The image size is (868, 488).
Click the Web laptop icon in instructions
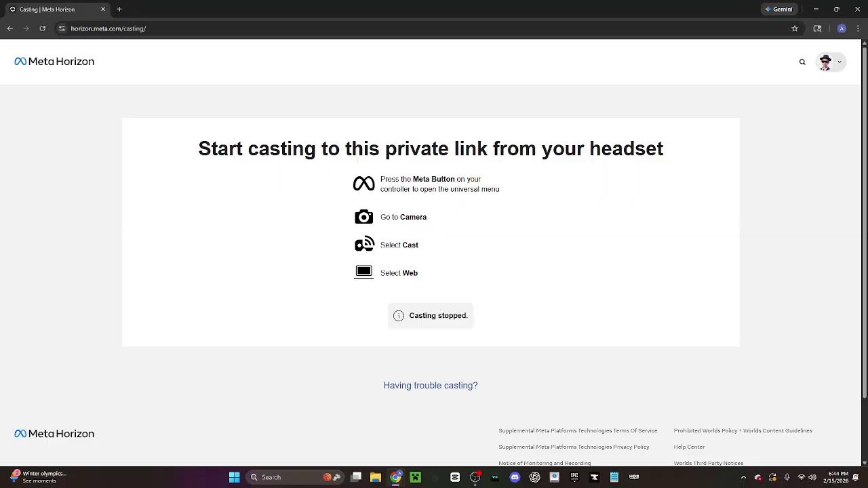point(363,272)
